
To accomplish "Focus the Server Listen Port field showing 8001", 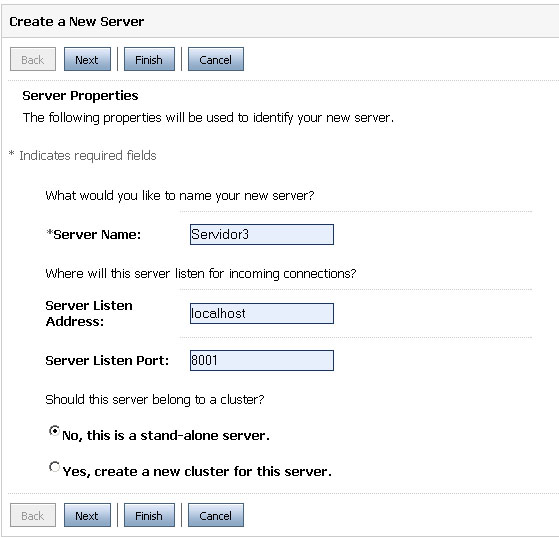I will 262,361.
